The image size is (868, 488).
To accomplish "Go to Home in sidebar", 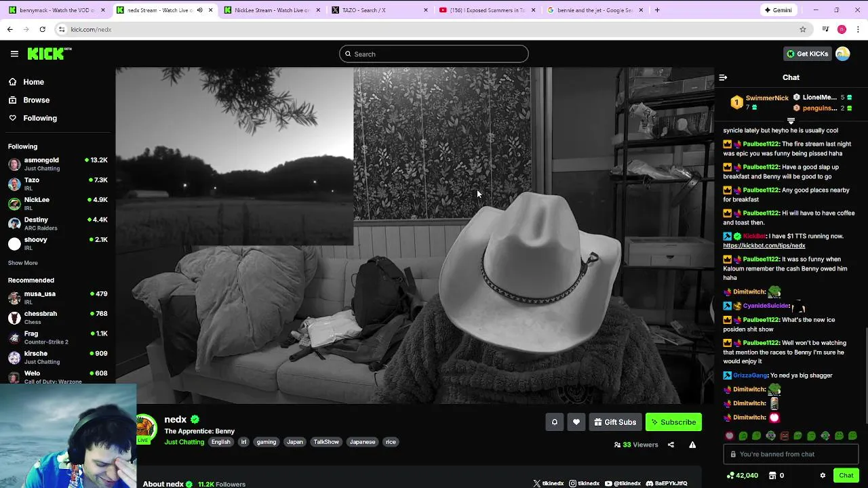I will [x=33, y=82].
